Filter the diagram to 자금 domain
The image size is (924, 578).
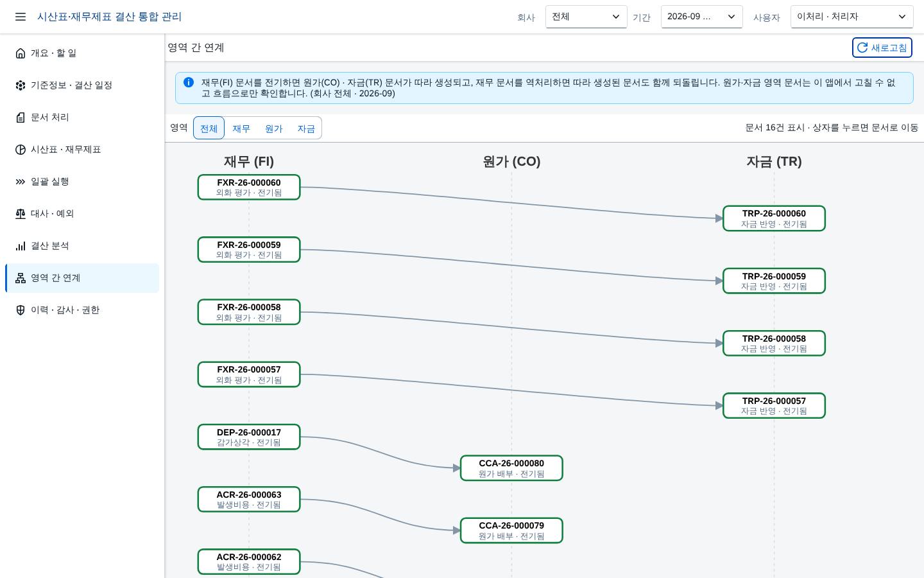click(306, 128)
